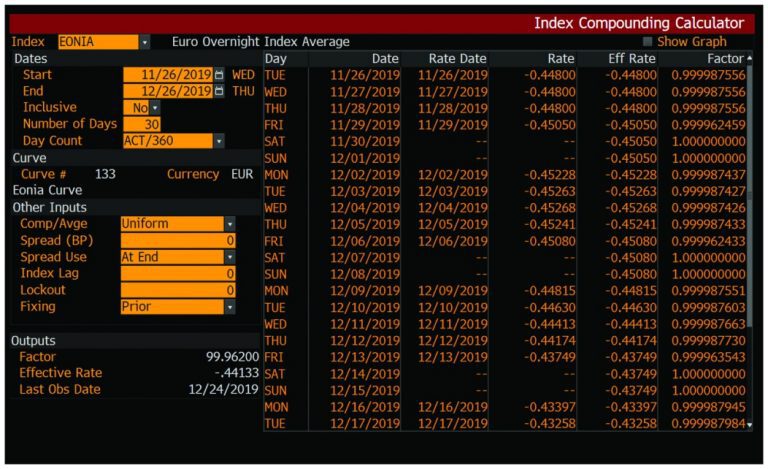The height and width of the screenshot is (469, 768).
Task: Select the Number of Days field
Action: (142, 124)
